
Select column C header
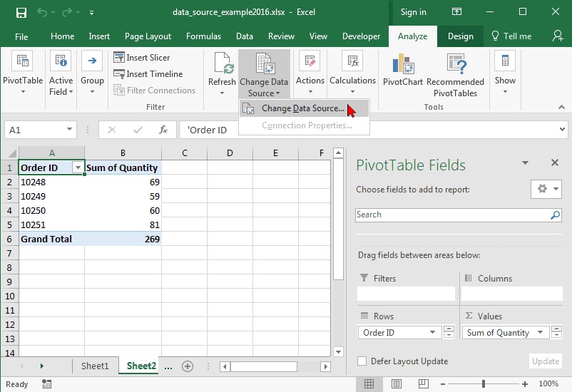pos(184,153)
